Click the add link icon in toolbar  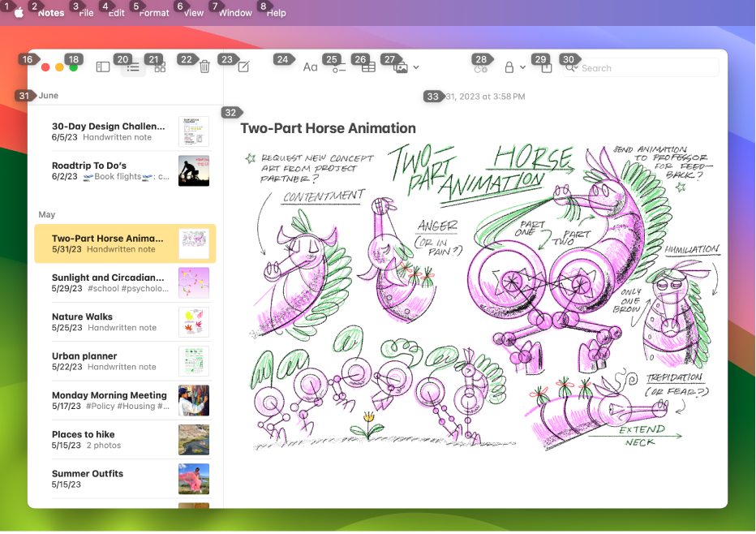(481, 69)
